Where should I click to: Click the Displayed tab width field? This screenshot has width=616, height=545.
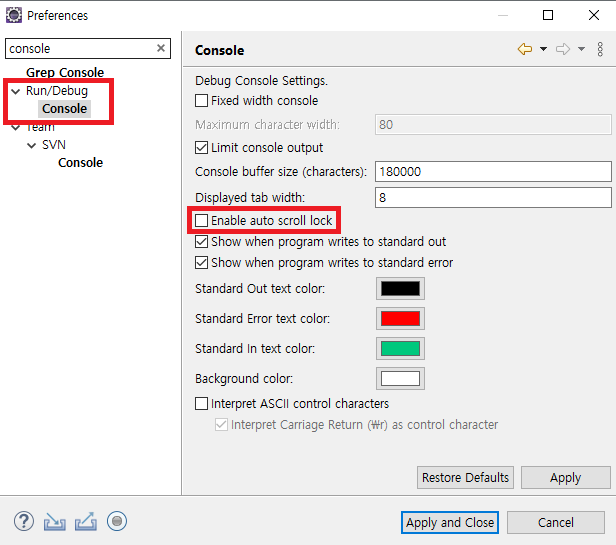pos(493,197)
